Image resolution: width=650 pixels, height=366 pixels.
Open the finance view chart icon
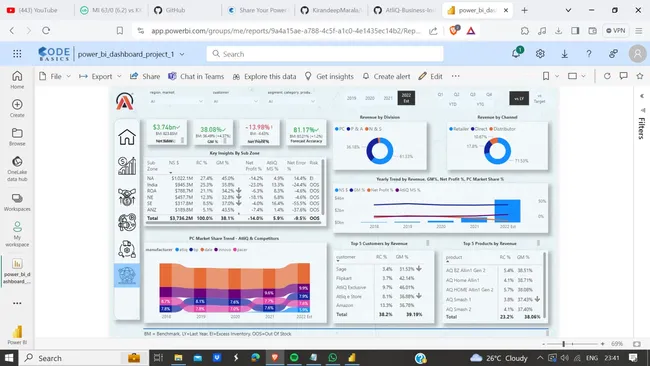coord(127,166)
